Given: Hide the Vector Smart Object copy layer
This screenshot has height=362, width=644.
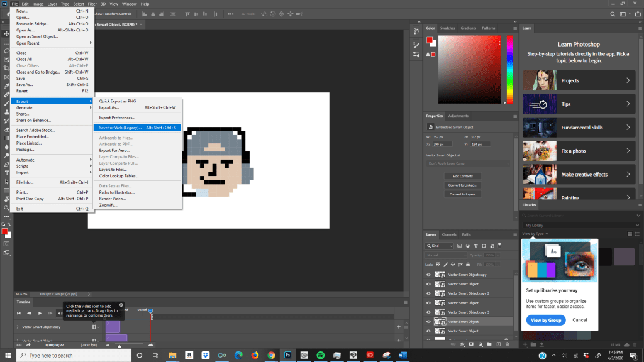Looking at the screenshot, I should click(428, 275).
